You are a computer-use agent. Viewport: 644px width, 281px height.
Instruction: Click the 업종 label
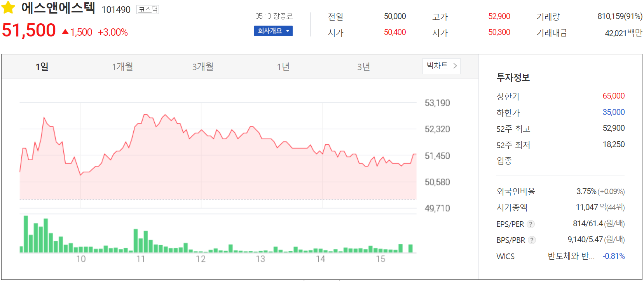[504, 161]
